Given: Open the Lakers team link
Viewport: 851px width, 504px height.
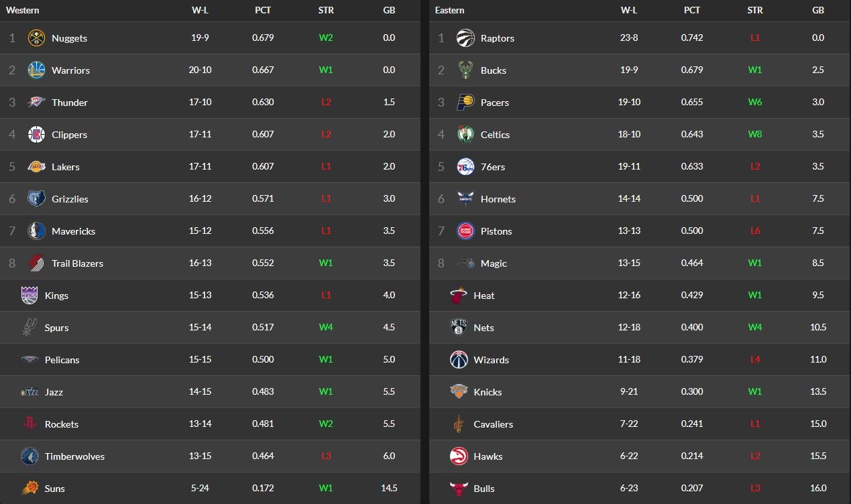Looking at the screenshot, I should 66,167.
